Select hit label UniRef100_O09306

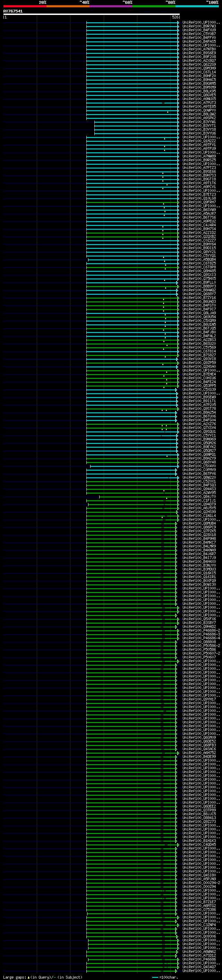pyautogui.click(x=199, y=936)
